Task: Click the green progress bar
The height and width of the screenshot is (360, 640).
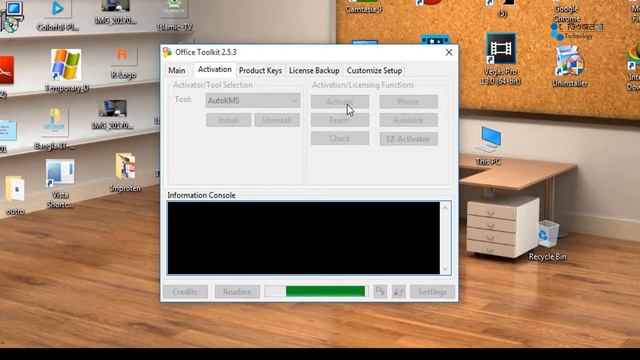Action: click(325, 291)
